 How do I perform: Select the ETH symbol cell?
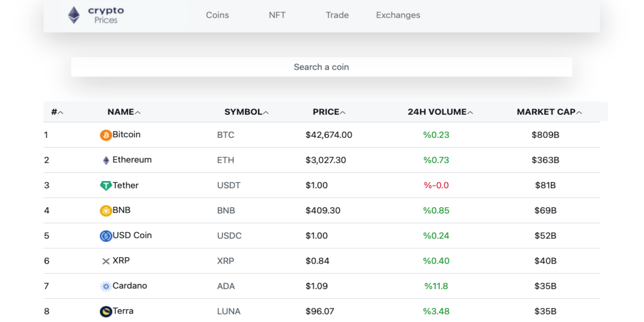tap(225, 160)
